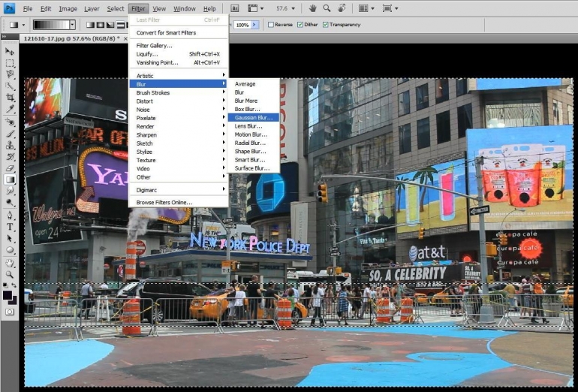
Task: Select the Gradient tool in toolbox
Action: (10, 179)
